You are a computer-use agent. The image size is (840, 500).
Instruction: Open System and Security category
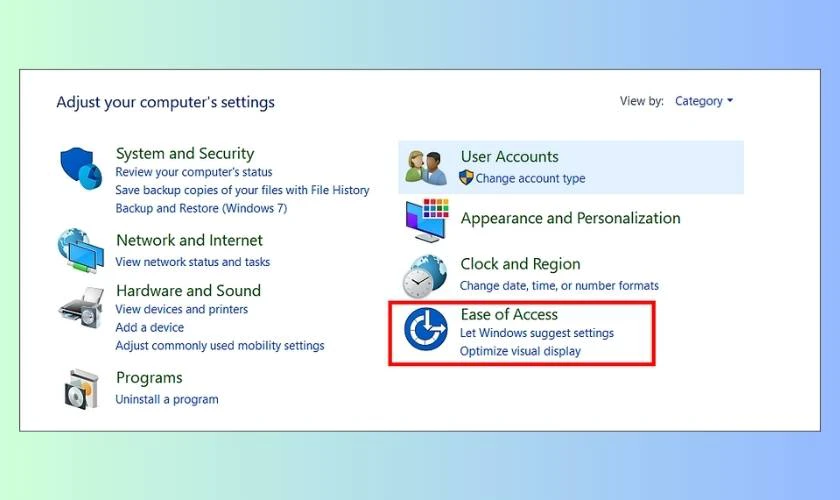pyautogui.click(x=185, y=153)
